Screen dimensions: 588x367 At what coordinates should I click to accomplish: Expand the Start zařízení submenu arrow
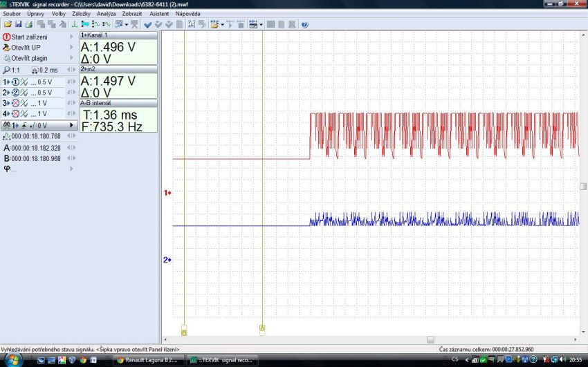click(x=71, y=37)
